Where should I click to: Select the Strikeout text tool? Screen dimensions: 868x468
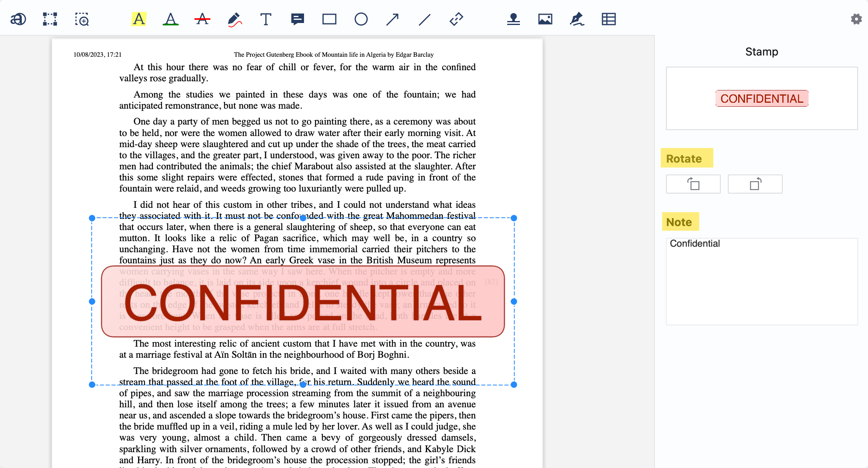tap(202, 19)
